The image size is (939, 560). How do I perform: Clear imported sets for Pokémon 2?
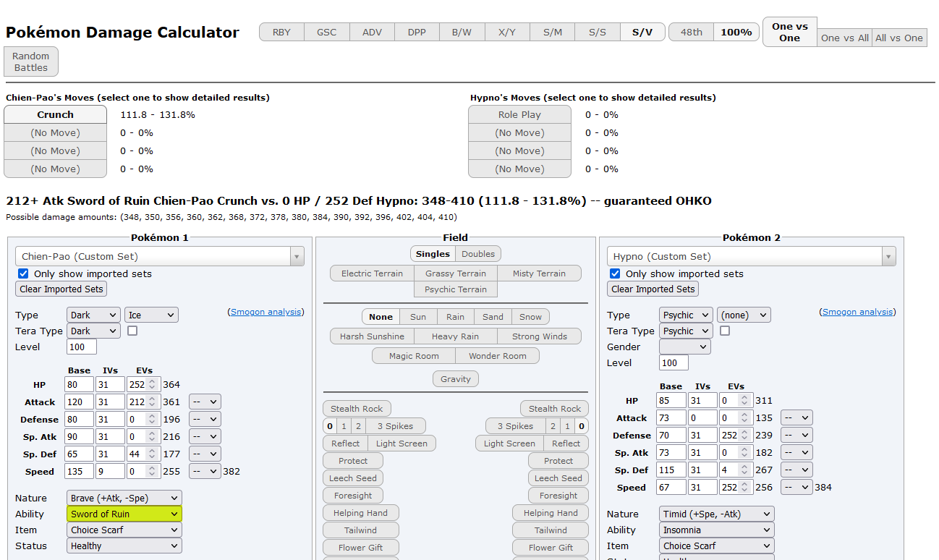click(653, 289)
